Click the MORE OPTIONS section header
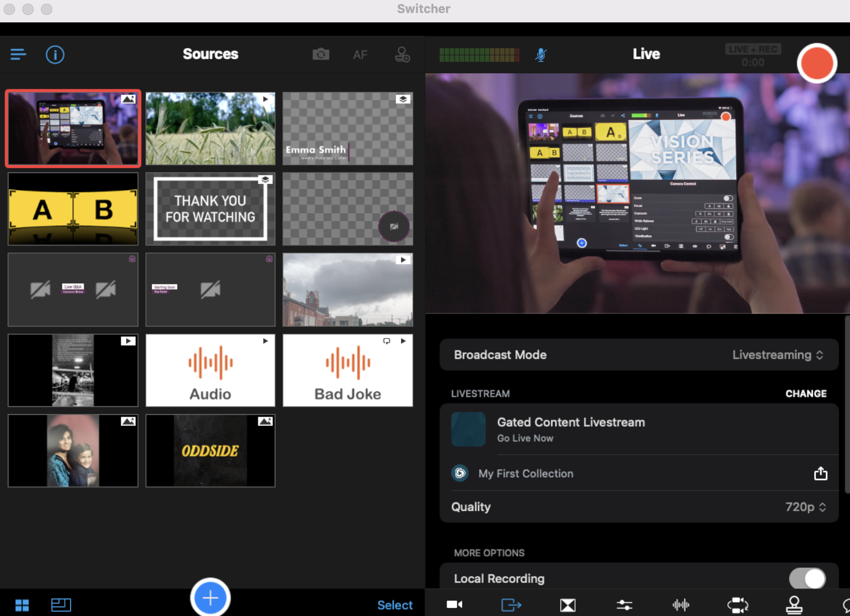Viewport: 850px width, 616px height. pos(489,553)
